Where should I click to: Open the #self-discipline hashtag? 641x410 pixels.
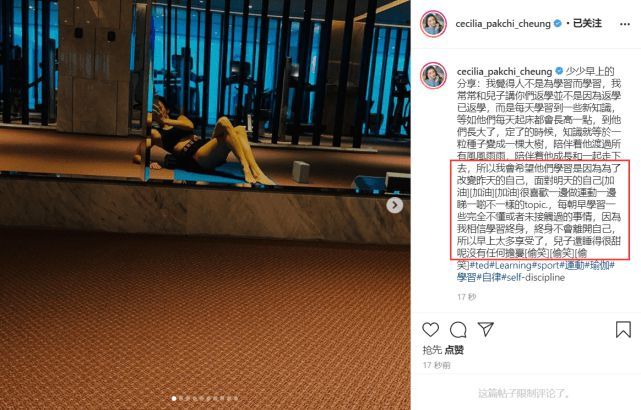tap(533, 278)
